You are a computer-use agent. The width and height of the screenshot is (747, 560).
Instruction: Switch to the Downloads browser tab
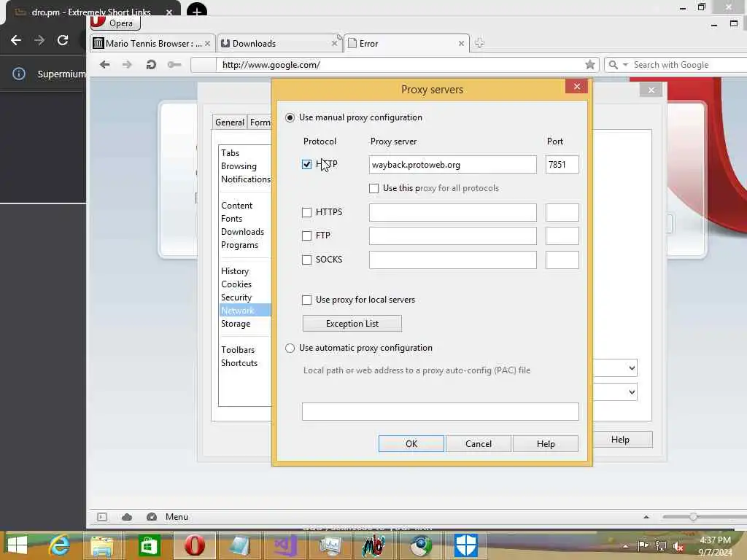pyautogui.click(x=279, y=43)
